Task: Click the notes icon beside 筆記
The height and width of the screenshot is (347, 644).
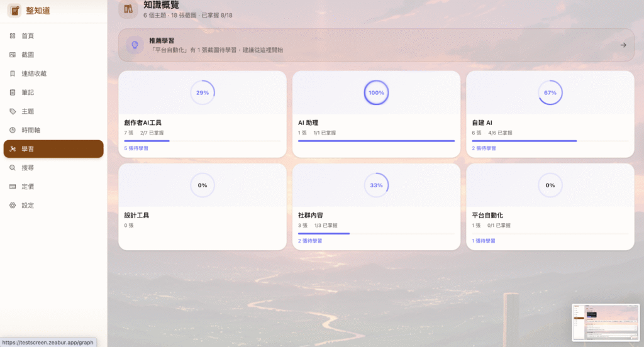Action: [x=13, y=92]
